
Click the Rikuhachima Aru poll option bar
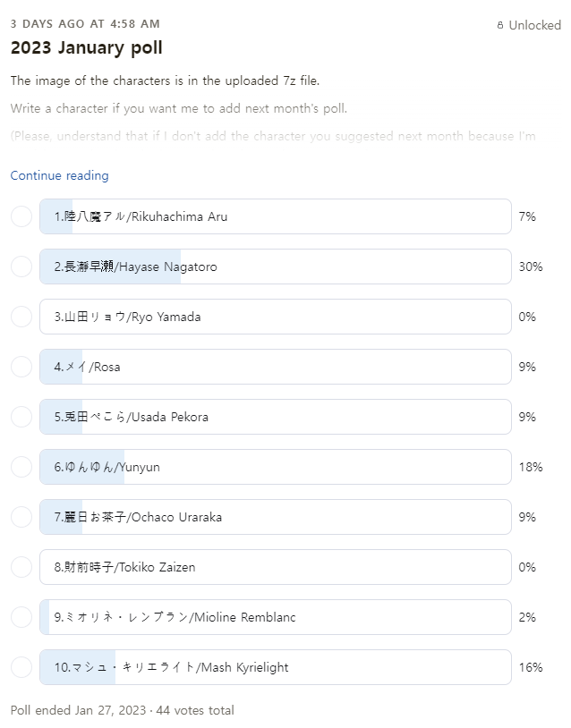coord(275,216)
